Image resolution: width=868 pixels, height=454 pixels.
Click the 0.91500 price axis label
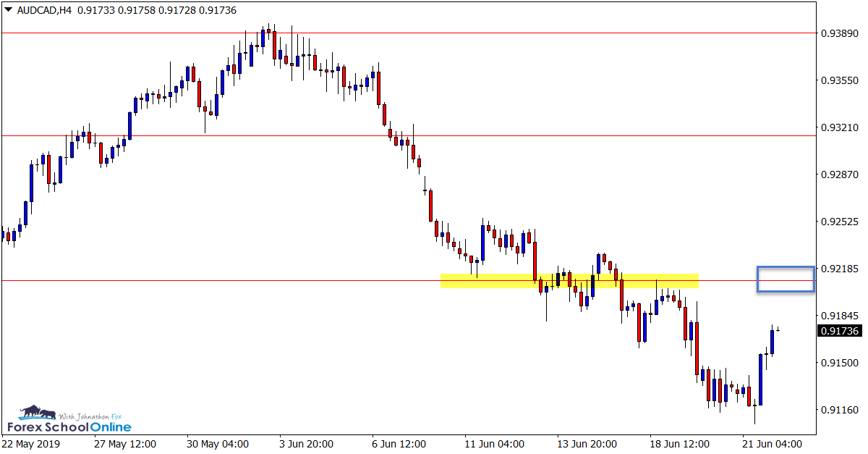click(841, 363)
